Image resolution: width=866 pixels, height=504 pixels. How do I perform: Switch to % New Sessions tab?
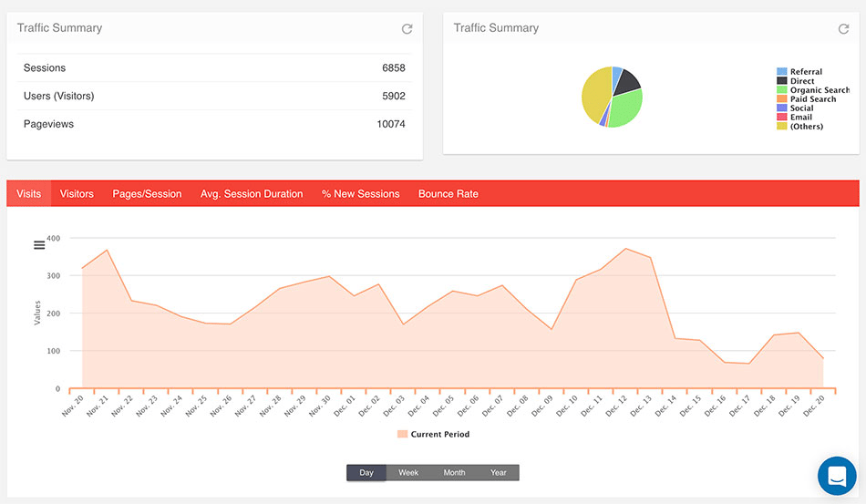pyautogui.click(x=361, y=194)
